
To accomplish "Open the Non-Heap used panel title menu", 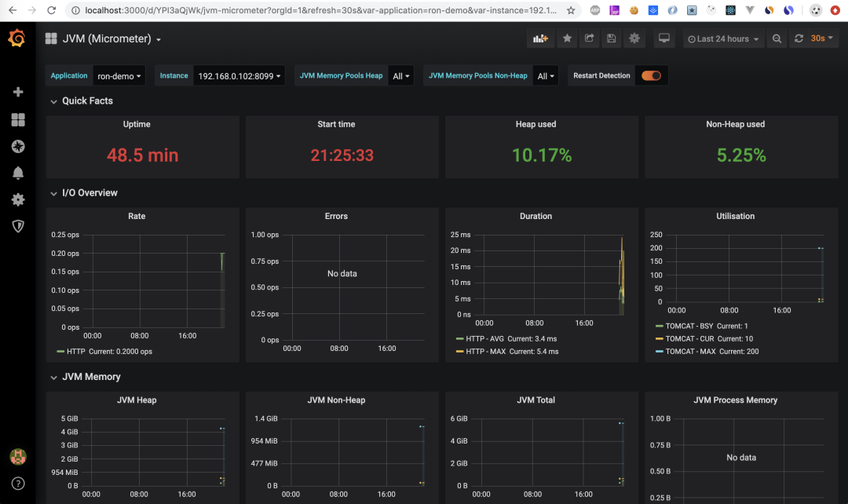I will pyautogui.click(x=736, y=124).
